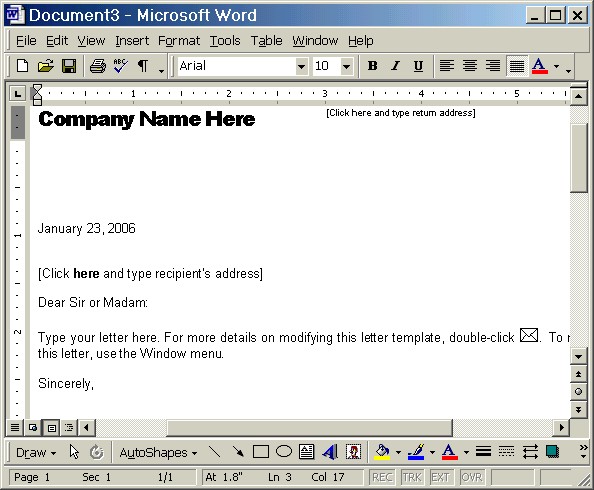This screenshot has width=594, height=490.
Task: Insert a text box from drawing toolbar
Action: click(x=306, y=452)
